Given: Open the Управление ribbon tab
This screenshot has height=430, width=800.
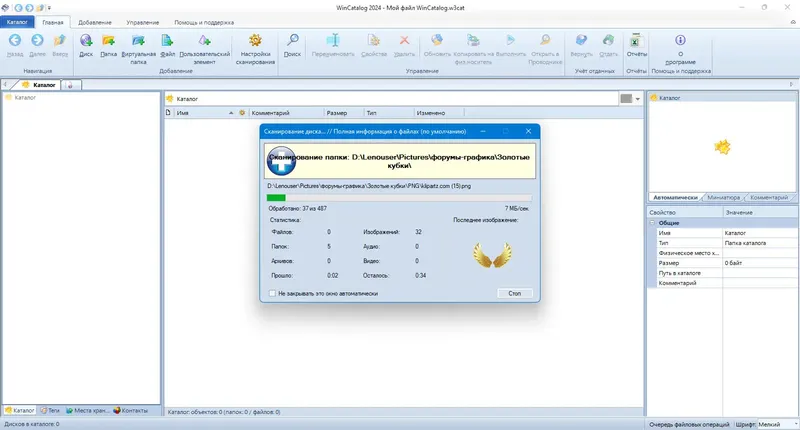Looking at the screenshot, I should pyautogui.click(x=143, y=22).
